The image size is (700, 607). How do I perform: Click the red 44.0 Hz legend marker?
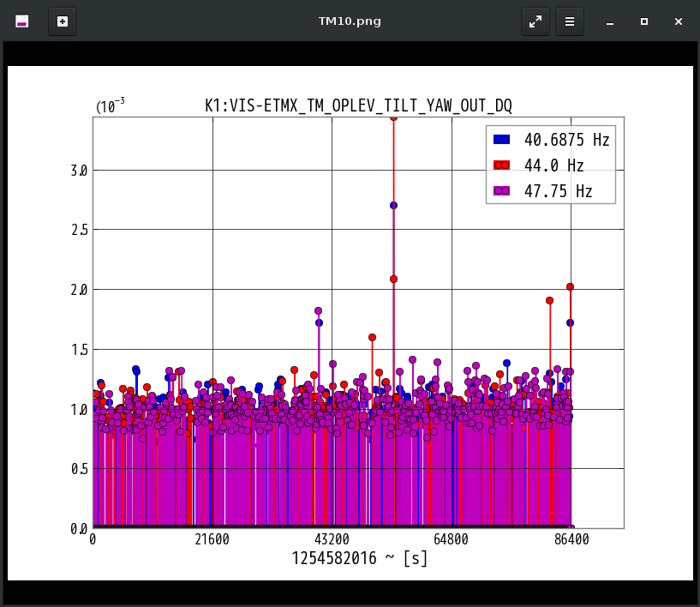click(x=502, y=165)
